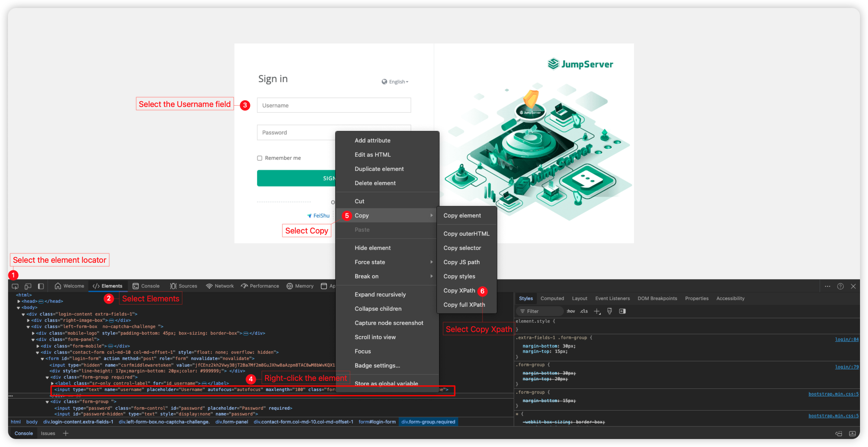Open the Memory panel tab
The width and height of the screenshot is (868, 447).
click(300, 286)
